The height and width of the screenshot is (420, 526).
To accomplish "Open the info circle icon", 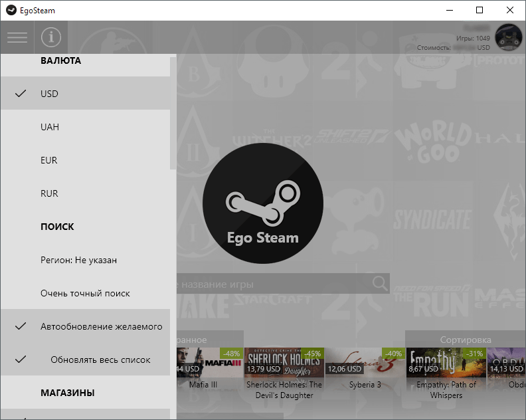I will (x=51, y=37).
